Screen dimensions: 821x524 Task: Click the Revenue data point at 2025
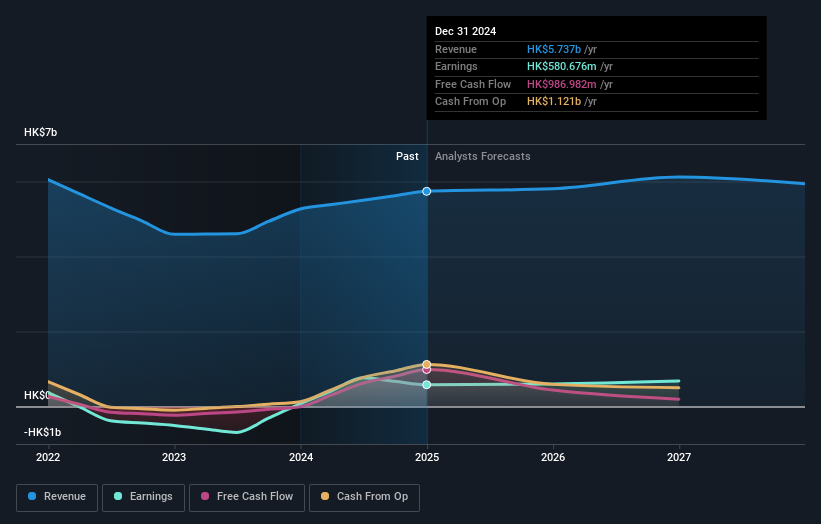pos(427,192)
